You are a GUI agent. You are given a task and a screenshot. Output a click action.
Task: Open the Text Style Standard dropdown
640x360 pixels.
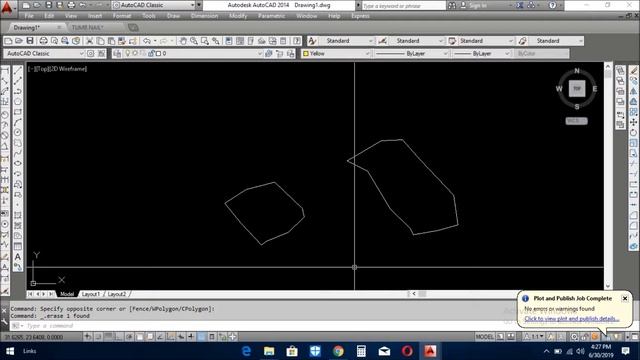click(x=371, y=41)
